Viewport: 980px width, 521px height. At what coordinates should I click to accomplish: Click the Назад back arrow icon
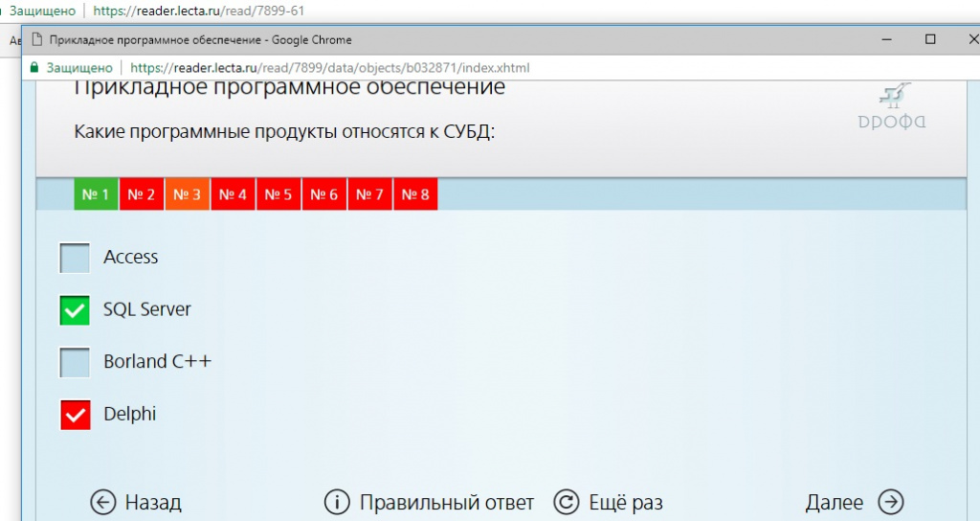point(103,502)
